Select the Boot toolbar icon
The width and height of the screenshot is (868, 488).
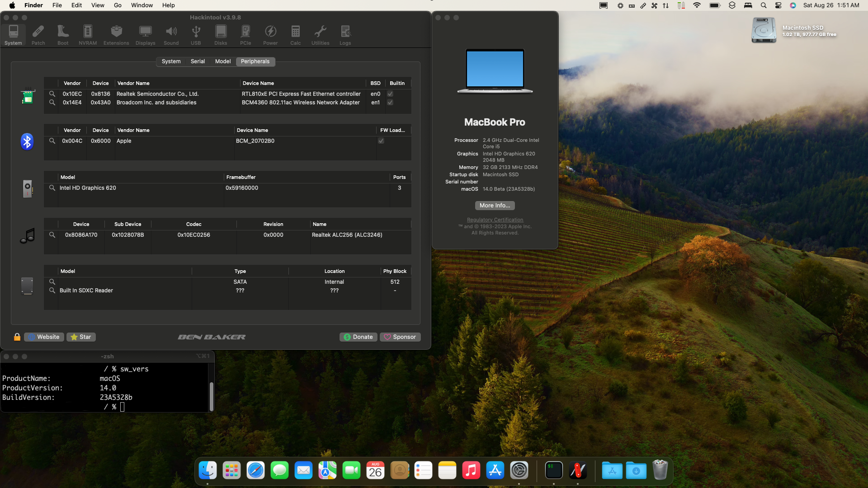62,35
